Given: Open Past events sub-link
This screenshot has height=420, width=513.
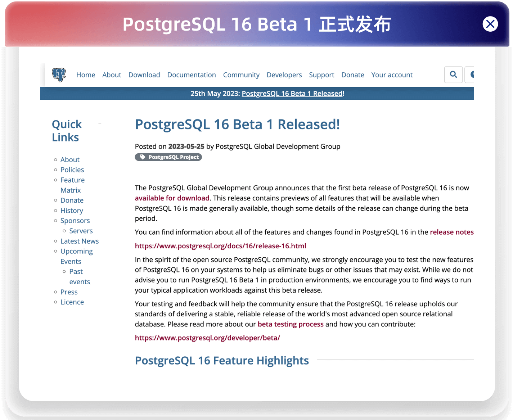Looking at the screenshot, I should (x=80, y=276).
